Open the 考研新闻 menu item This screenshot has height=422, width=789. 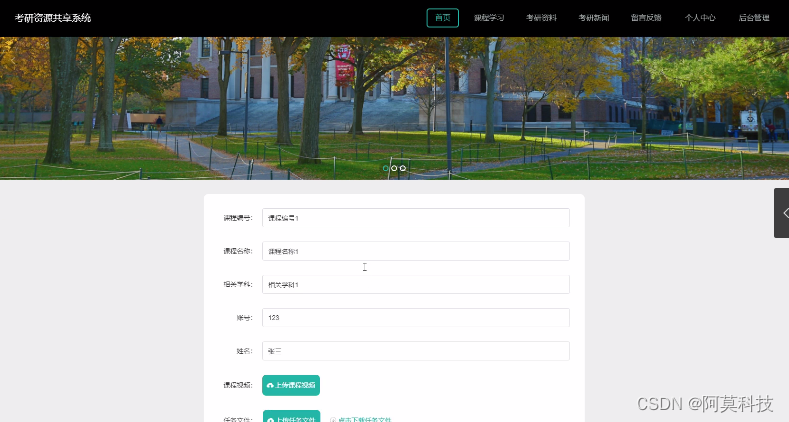pyautogui.click(x=593, y=18)
